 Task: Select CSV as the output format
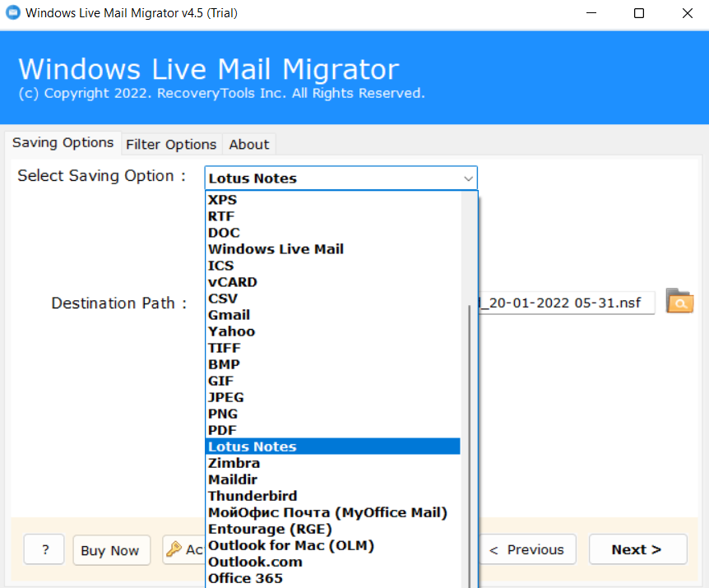pyautogui.click(x=333, y=299)
